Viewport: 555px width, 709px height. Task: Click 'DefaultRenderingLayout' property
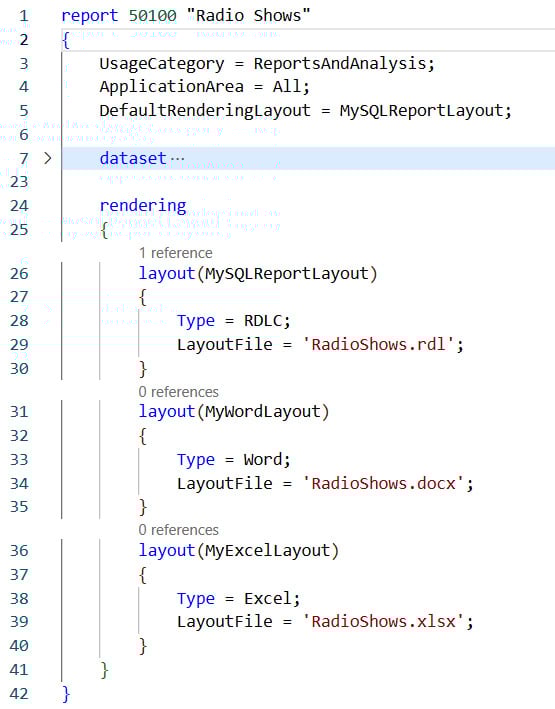click(x=205, y=111)
